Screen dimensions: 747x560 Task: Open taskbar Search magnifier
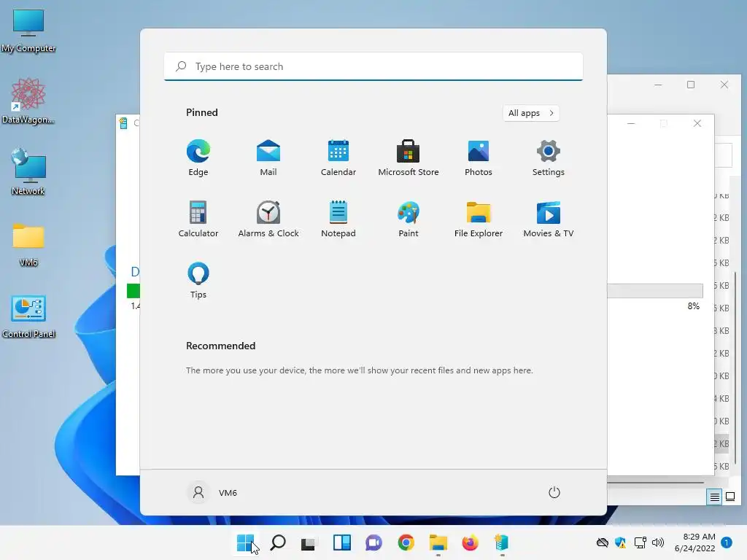click(278, 542)
